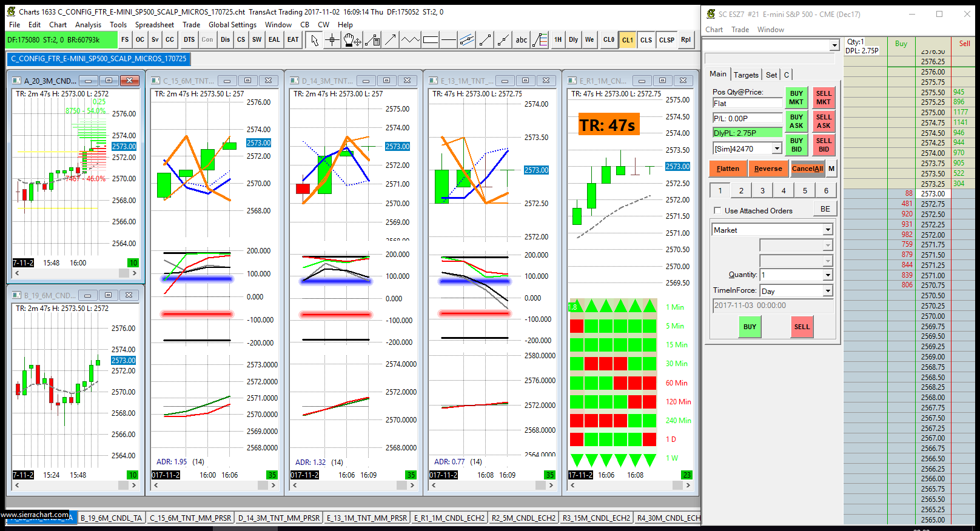The width and height of the screenshot is (980, 531).
Task: Open the Trade menu in trade window
Action: 740,30
